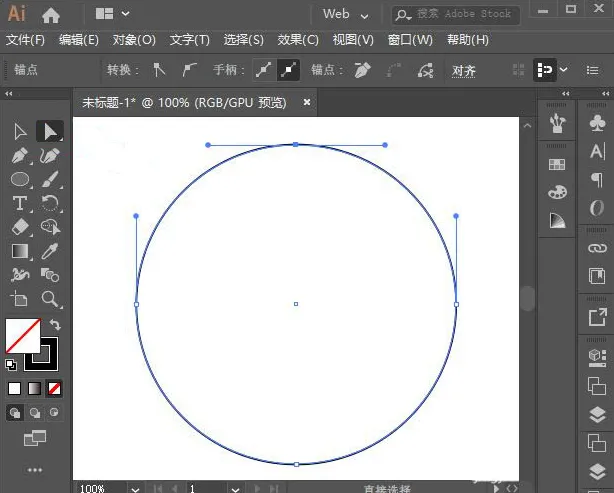Click the Fill color swatch
The width and height of the screenshot is (614, 493).
22,336
